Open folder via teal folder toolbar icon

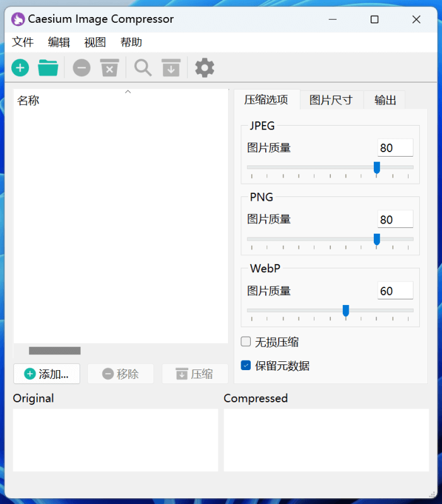click(48, 68)
